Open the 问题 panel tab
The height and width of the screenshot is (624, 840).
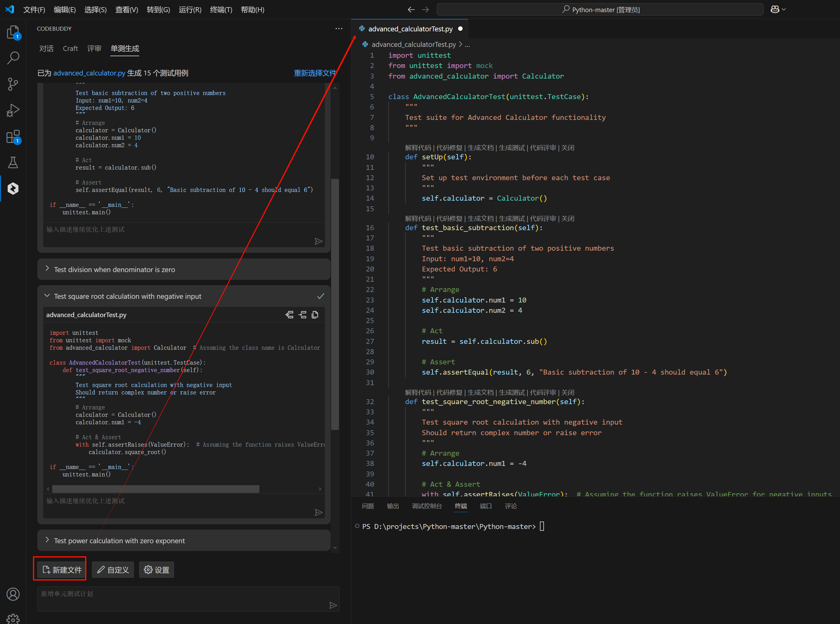[x=368, y=506]
